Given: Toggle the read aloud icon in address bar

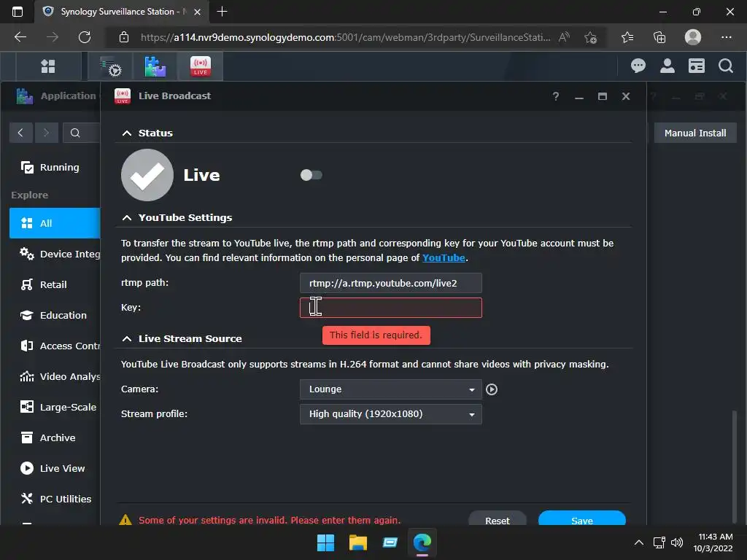Looking at the screenshot, I should (x=564, y=37).
